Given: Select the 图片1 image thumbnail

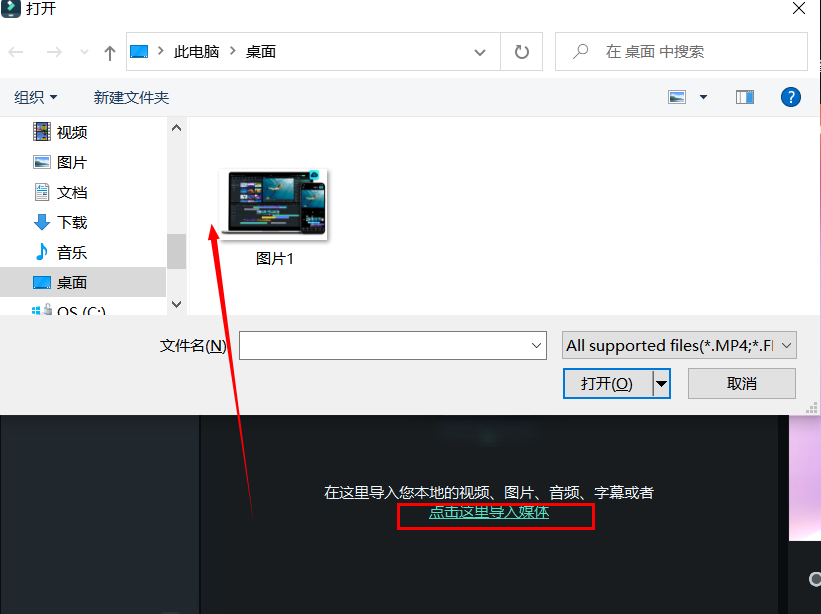Looking at the screenshot, I should click(x=273, y=205).
